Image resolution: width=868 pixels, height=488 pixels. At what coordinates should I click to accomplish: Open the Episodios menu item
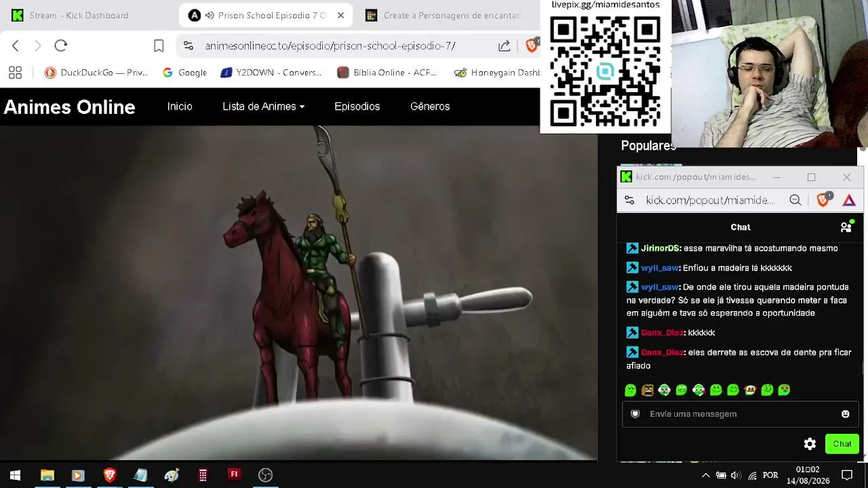coord(357,106)
